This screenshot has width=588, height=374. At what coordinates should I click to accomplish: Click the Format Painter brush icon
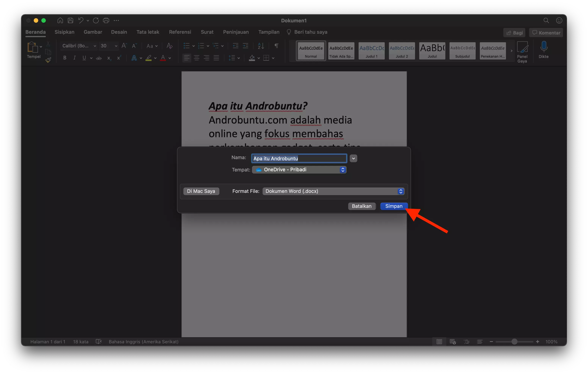48,60
